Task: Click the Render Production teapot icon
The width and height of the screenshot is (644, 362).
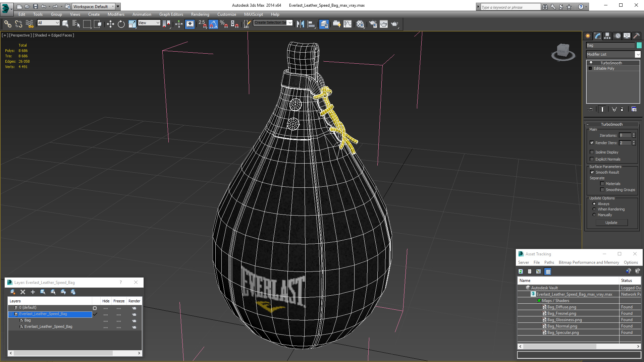Action: [394, 24]
